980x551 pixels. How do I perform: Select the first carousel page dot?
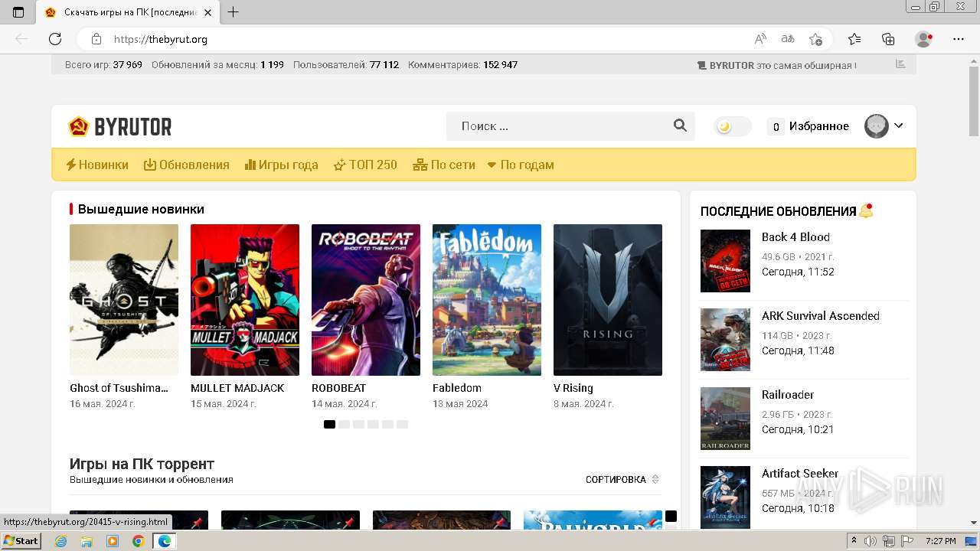coord(329,424)
